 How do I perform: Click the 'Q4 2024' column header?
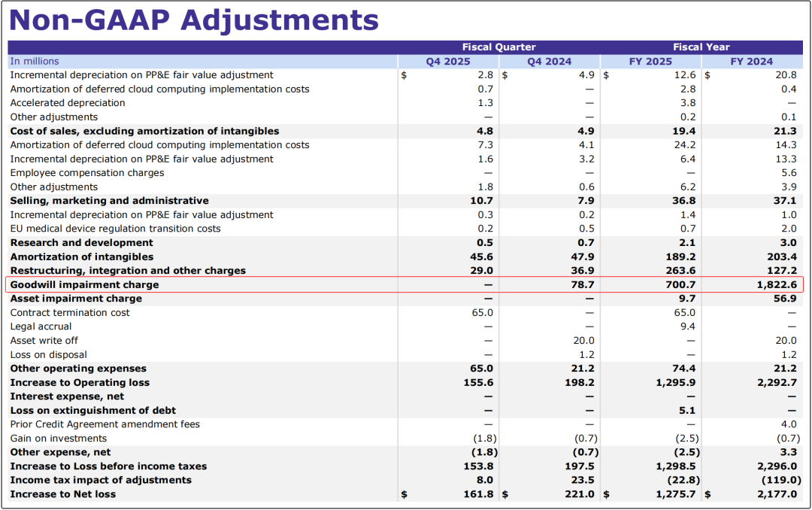pos(549,61)
